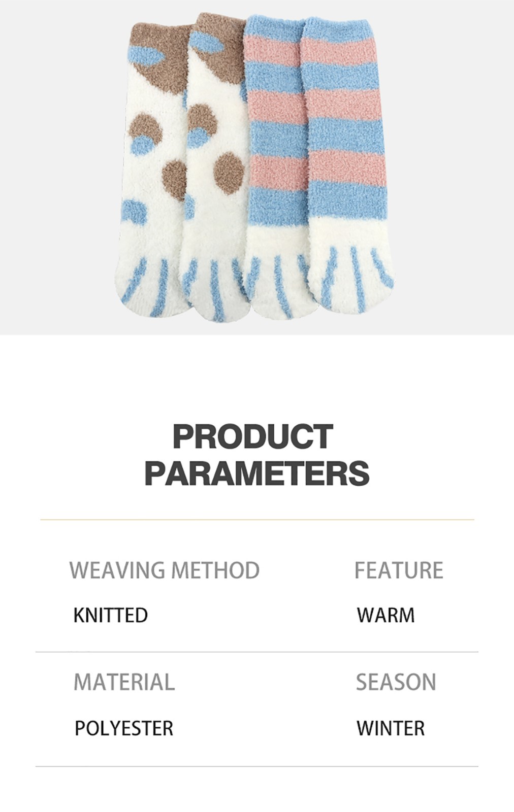Click the PRODUCT PARAMETERS heading
The image size is (514, 812).
tap(256, 455)
